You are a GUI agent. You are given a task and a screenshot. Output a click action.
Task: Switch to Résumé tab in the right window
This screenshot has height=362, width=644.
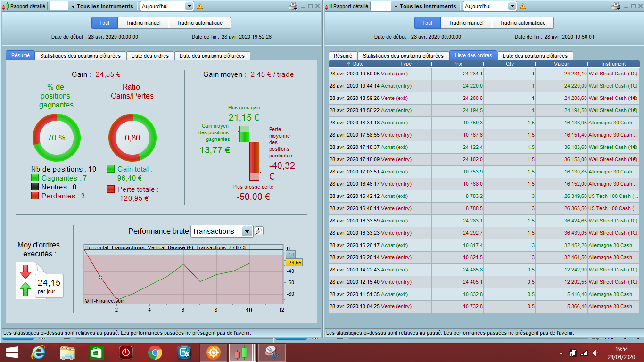[x=343, y=56]
